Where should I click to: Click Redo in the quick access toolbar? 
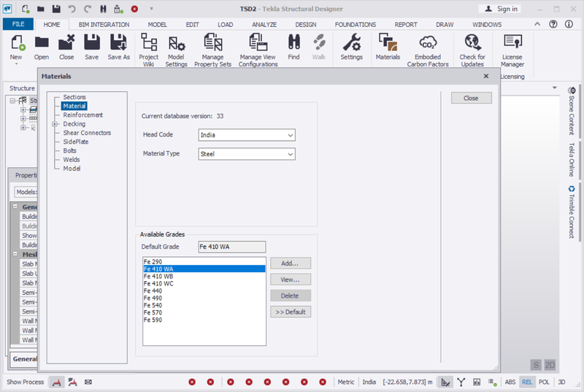point(87,9)
